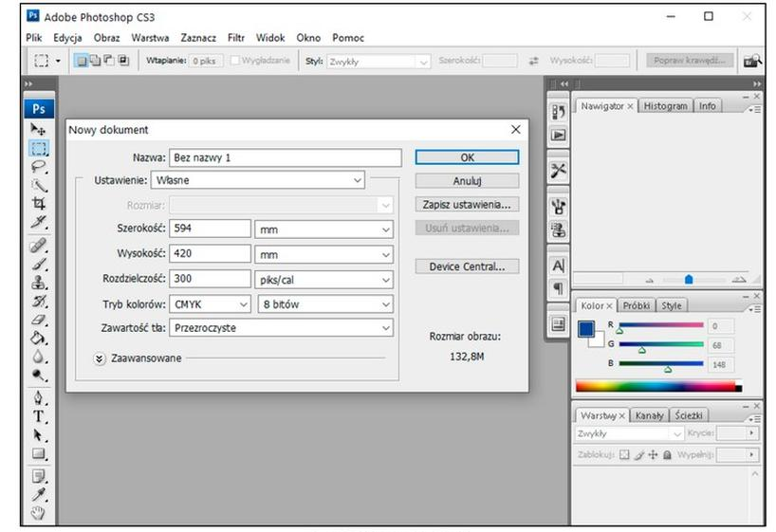776x532 pixels.
Task: Click the workspace icon in options bar
Action: [x=752, y=61]
